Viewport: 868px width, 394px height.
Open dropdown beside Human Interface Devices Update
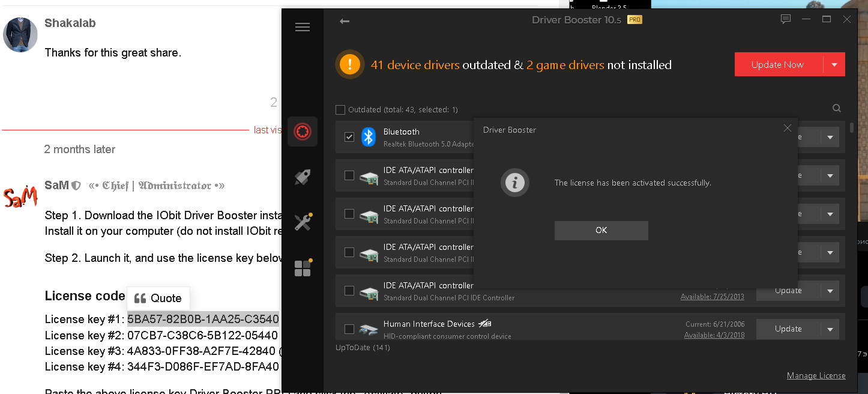click(830, 329)
